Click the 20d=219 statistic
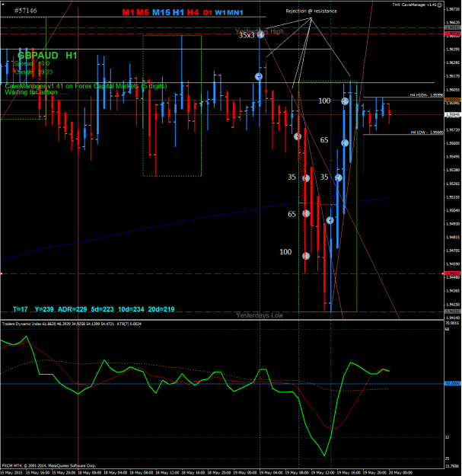Viewport: 462px width, 476px height. [x=161, y=309]
